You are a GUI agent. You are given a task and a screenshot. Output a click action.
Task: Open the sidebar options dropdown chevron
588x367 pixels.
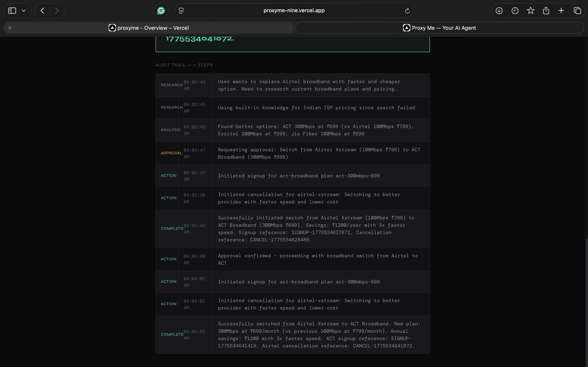click(24, 11)
